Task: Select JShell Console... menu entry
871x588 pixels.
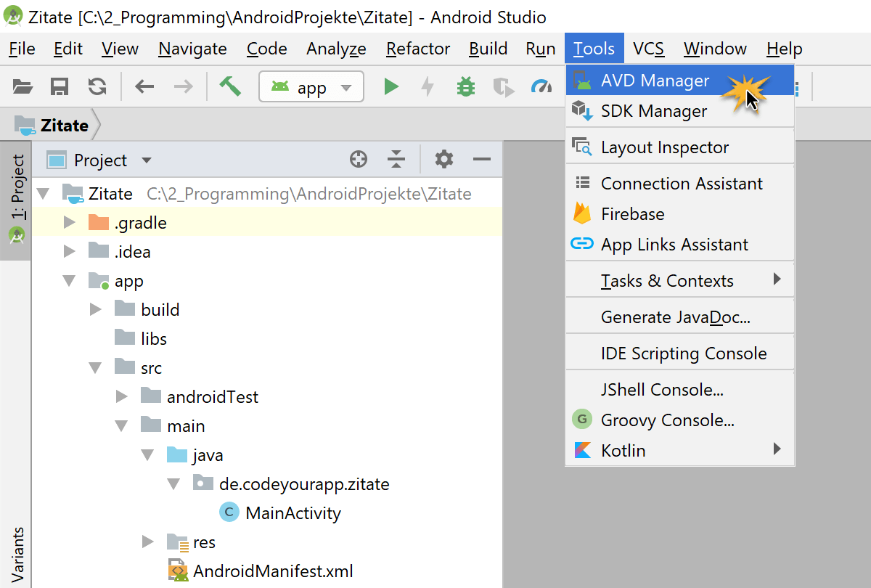Action: coord(680,390)
